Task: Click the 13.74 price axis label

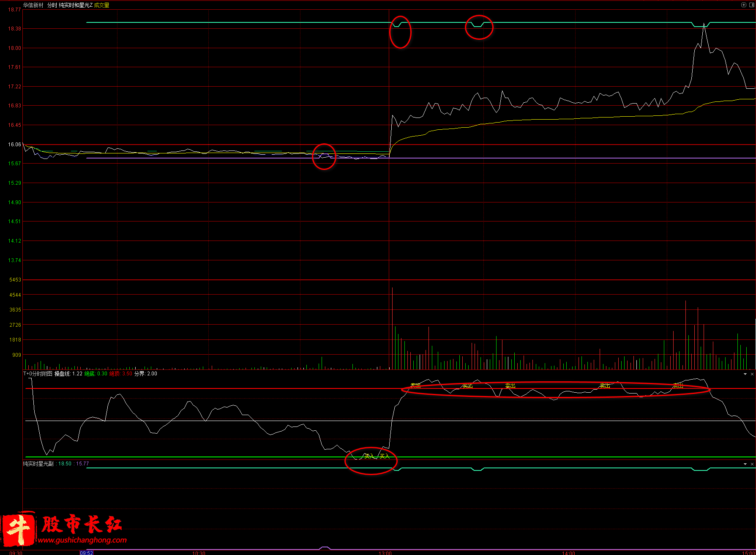Action: coord(14,260)
